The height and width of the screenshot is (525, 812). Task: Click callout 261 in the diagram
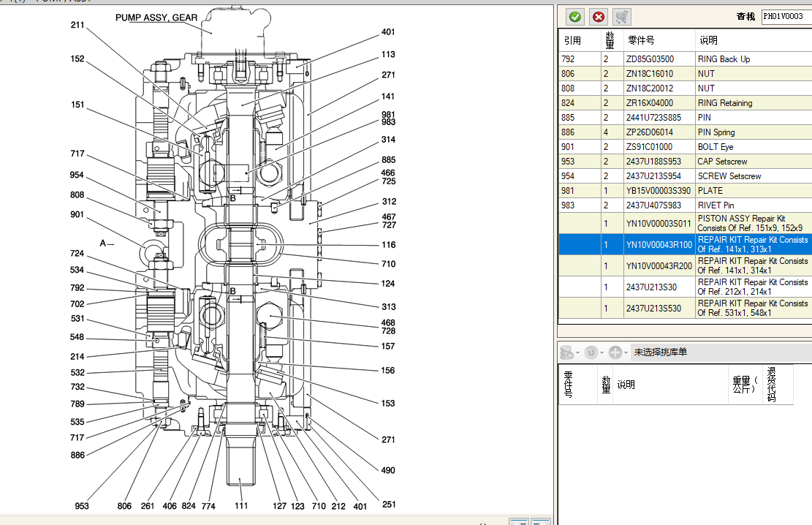pyautogui.click(x=148, y=506)
